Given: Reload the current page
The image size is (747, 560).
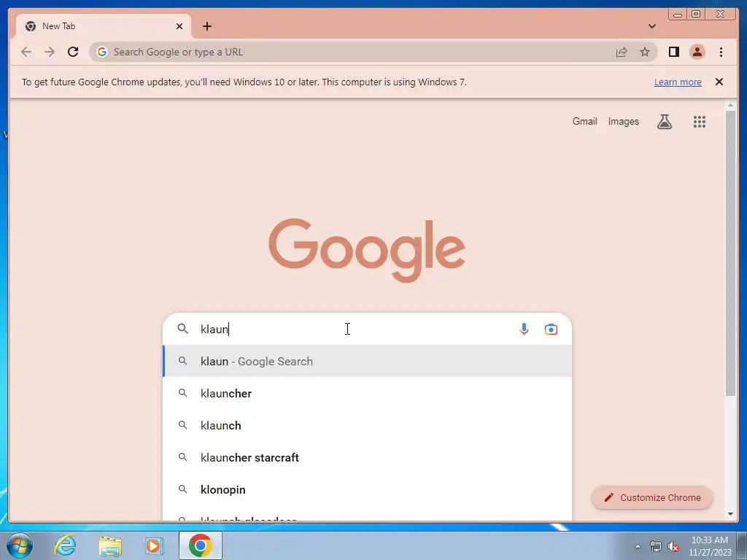Looking at the screenshot, I should tap(73, 52).
